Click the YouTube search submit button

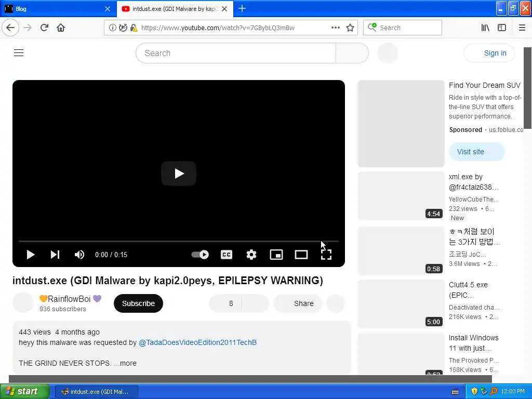pos(352,53)
